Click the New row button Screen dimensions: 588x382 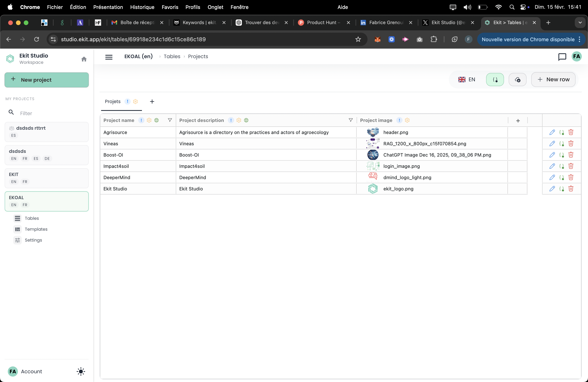click(553, 80)
